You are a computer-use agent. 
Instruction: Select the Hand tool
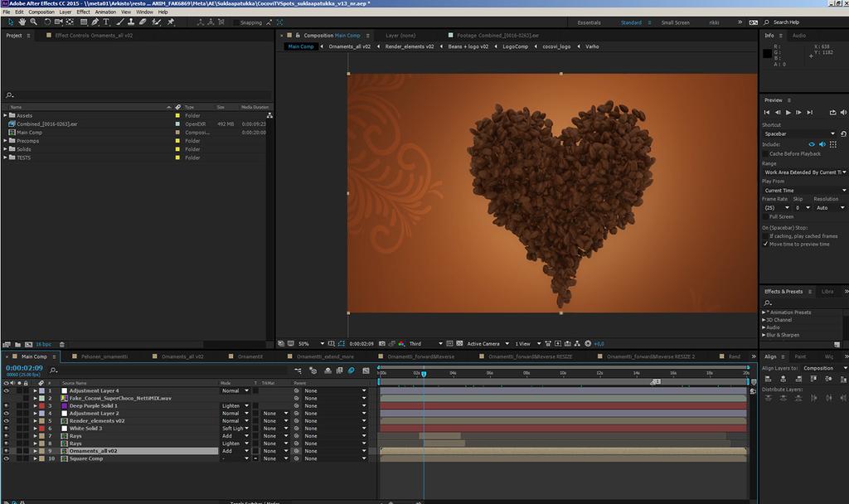pyautogui.click(x=22, y=22)
